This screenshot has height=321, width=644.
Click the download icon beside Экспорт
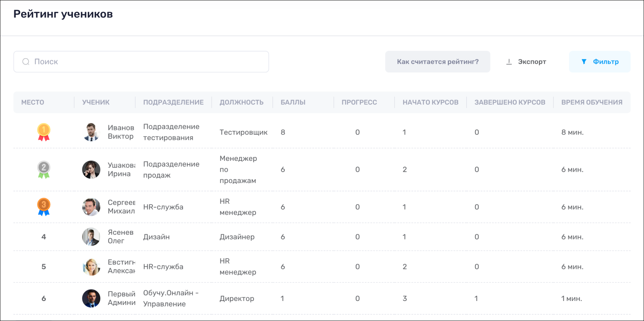pyautogui.click(x=509, y=62)
